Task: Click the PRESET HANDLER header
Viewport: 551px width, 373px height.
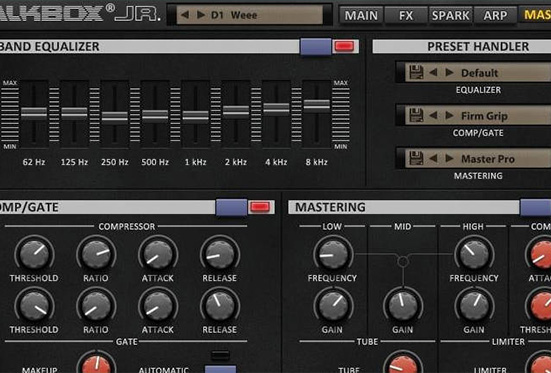Action: [478, 46]
